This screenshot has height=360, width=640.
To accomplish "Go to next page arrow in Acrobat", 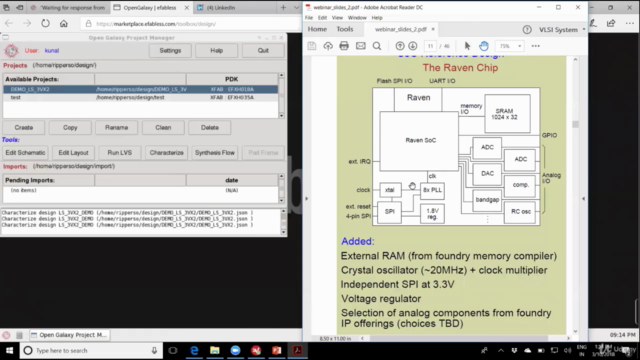I will click(x=413, y=46).
